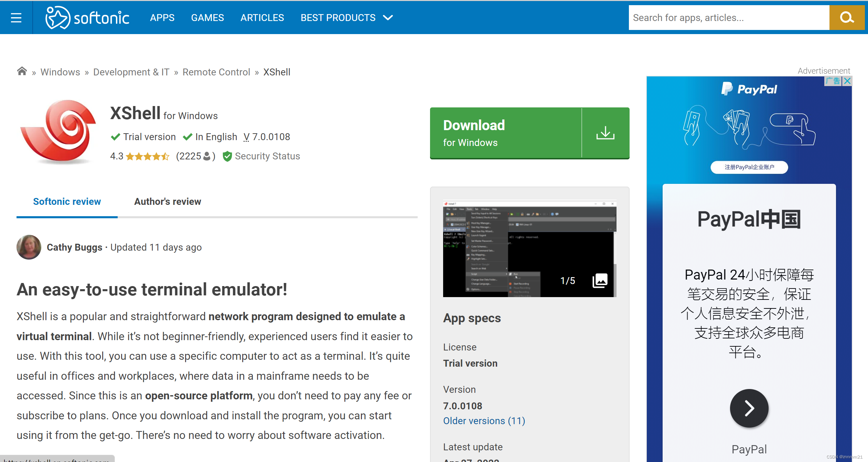Close the PayPal advertisement
The image size is (868, 462).
[x=847, y=81]
